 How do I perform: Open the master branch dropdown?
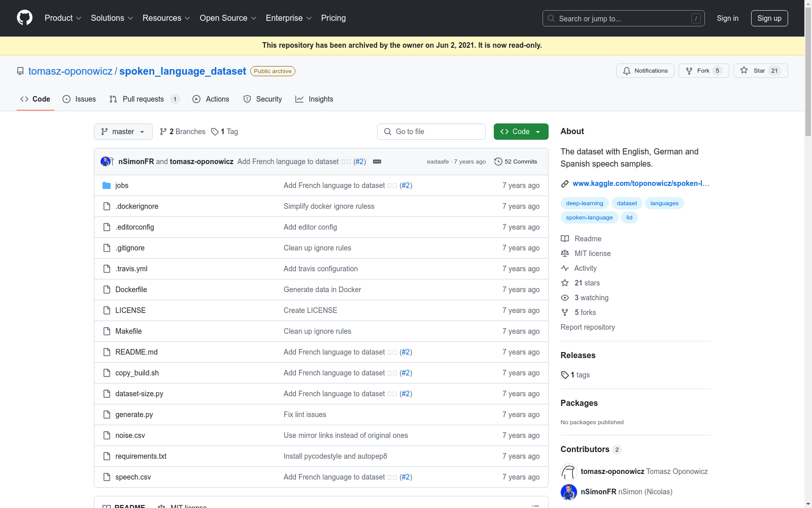pyautogui.click(x=123, y=132)
